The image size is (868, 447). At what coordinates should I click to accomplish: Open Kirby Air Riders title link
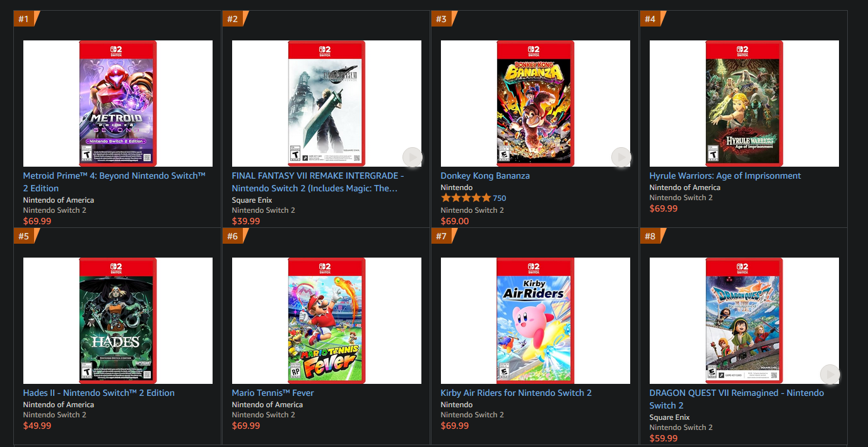(516, 393)
